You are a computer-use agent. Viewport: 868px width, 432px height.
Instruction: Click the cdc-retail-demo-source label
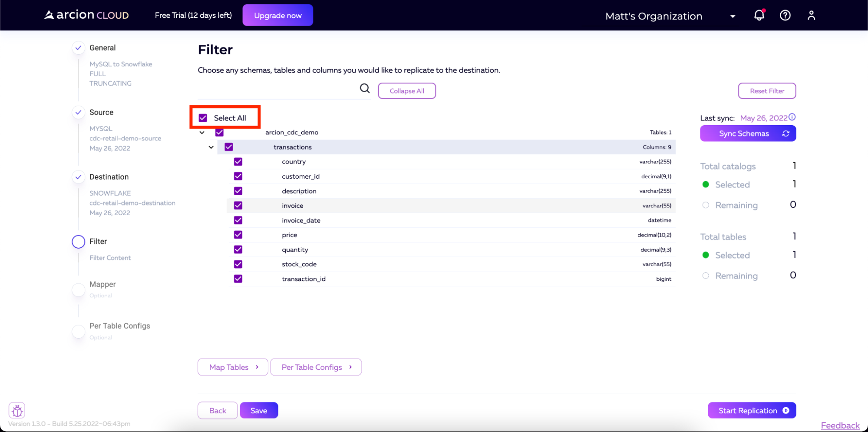pyautogui.click(x=125, y=138)
